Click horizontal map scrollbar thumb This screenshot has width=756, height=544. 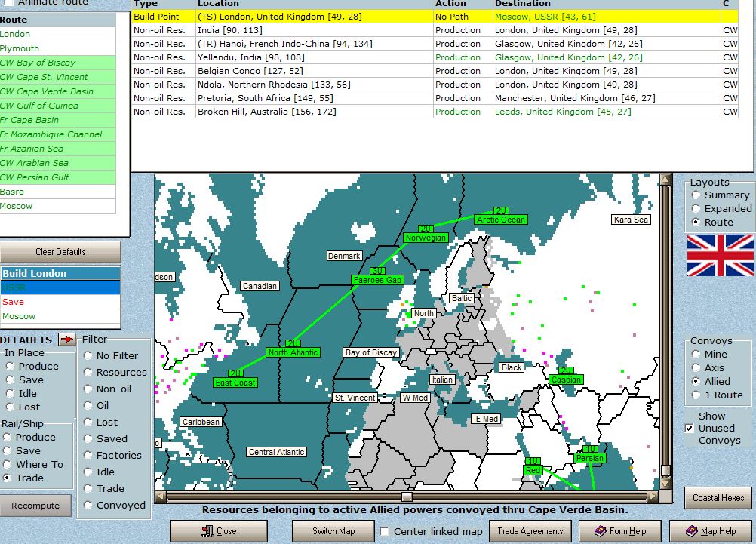tap(407, 496)
